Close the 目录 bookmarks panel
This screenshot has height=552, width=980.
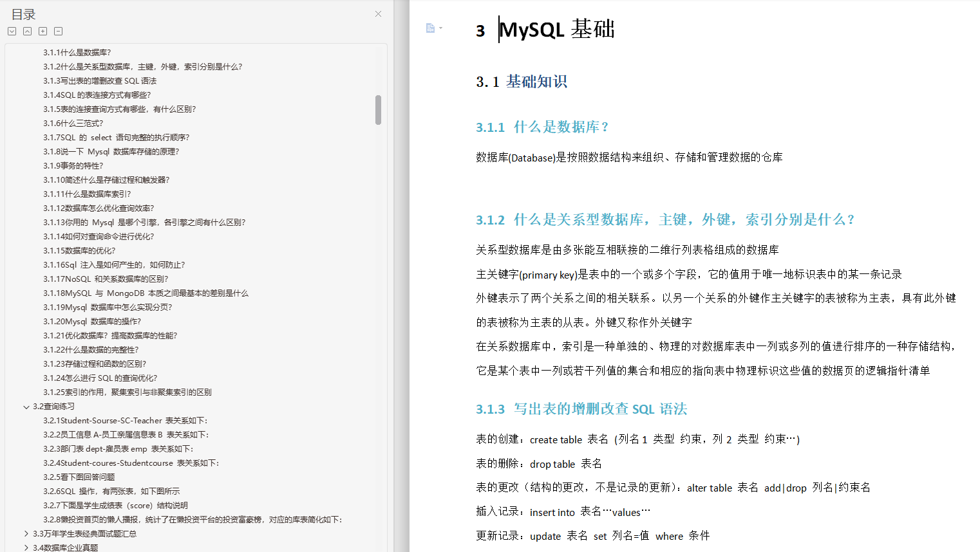378,14
